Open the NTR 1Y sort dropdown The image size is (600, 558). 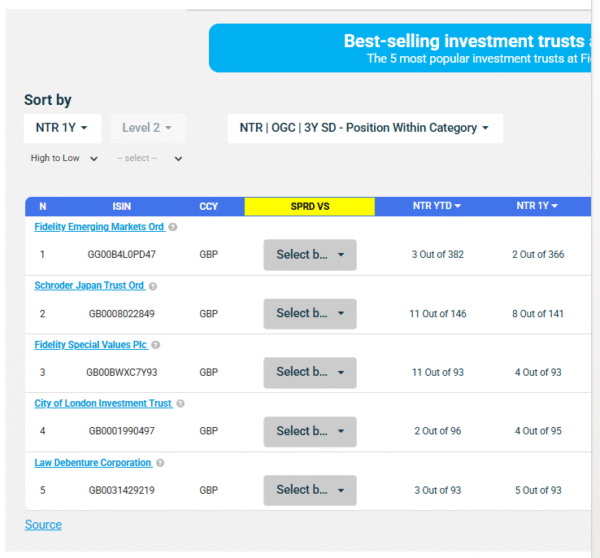click(x=62, y=128)
